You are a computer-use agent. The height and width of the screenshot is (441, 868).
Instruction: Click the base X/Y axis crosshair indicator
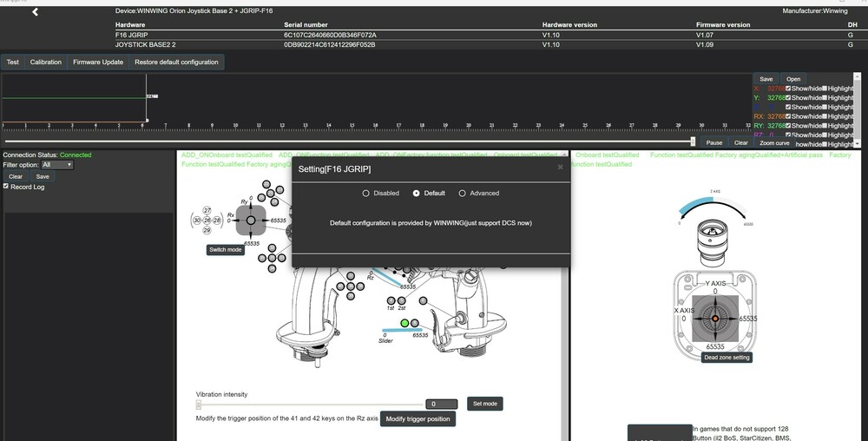click(714, 318)
